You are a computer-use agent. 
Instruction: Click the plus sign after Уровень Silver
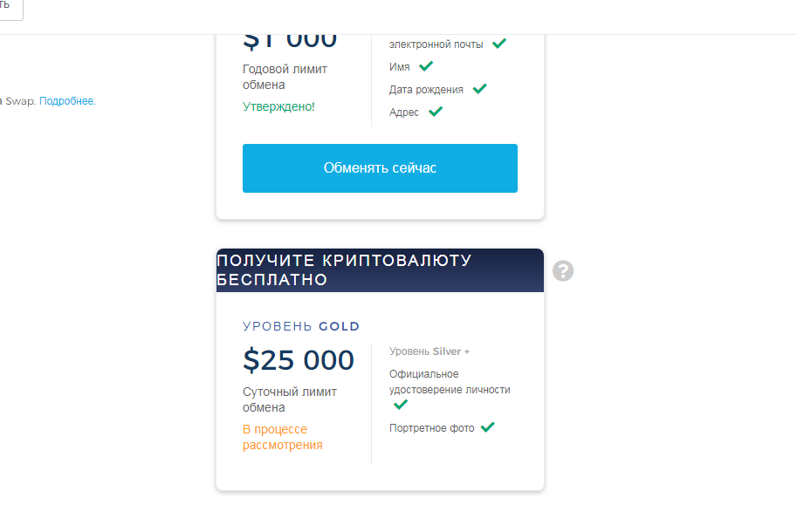coord(467,351)
